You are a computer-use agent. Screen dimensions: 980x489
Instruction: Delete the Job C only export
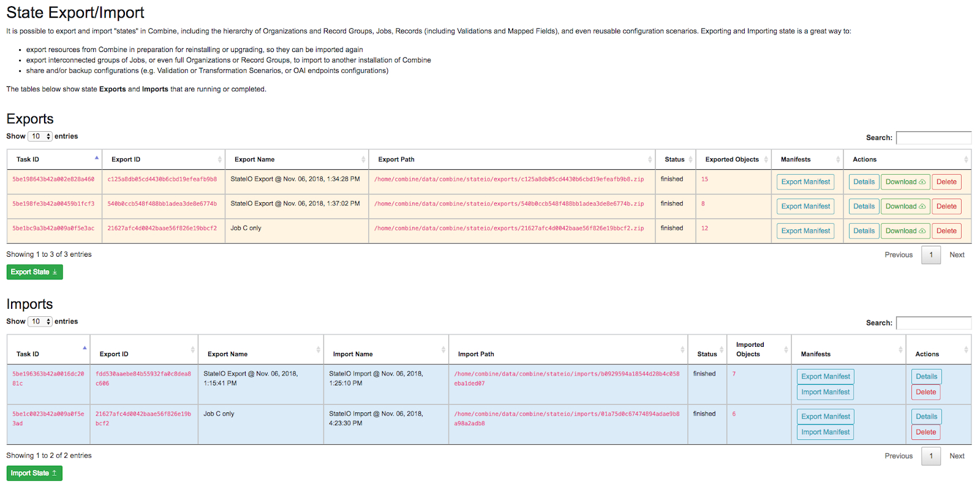pyautogui.click(x=946, y=231)
